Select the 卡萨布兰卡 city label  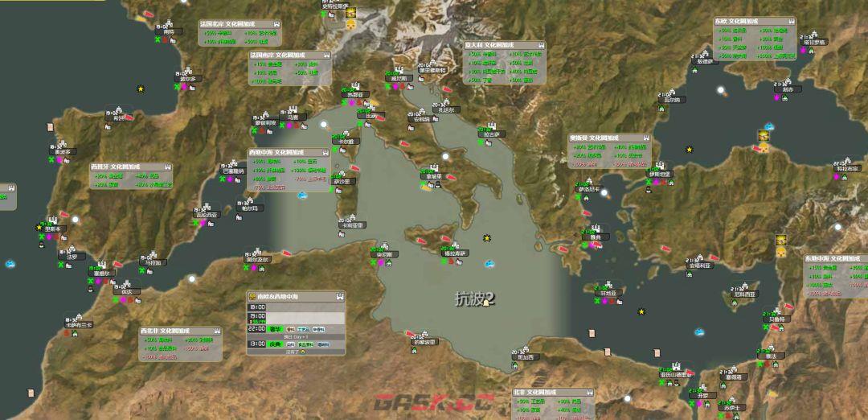point(79,325)
